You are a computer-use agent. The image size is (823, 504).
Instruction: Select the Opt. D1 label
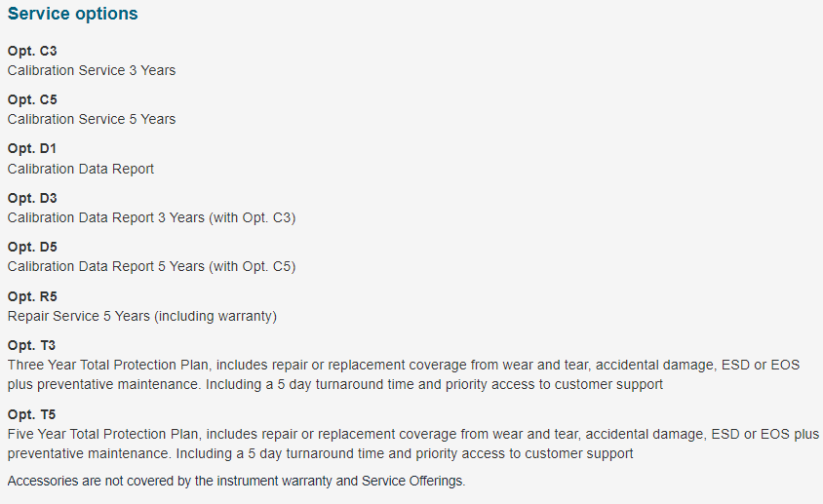click(x=31, y=148)
